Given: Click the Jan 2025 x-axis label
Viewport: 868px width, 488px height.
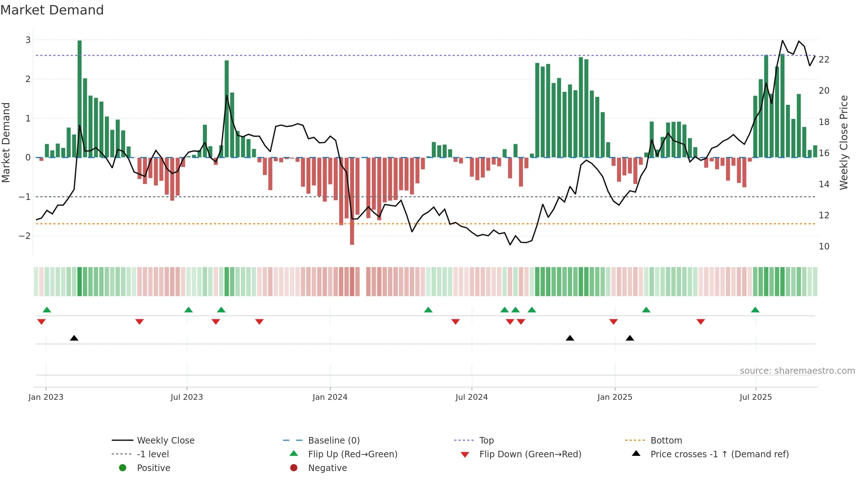Looking at the screenshot, I should (x=615, y=397).
